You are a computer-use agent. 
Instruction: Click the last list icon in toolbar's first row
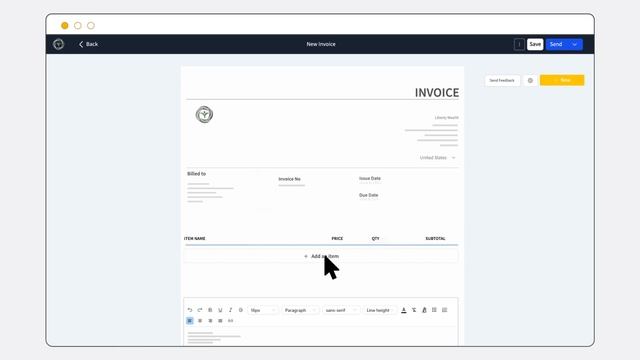click(x=444, y=310)
